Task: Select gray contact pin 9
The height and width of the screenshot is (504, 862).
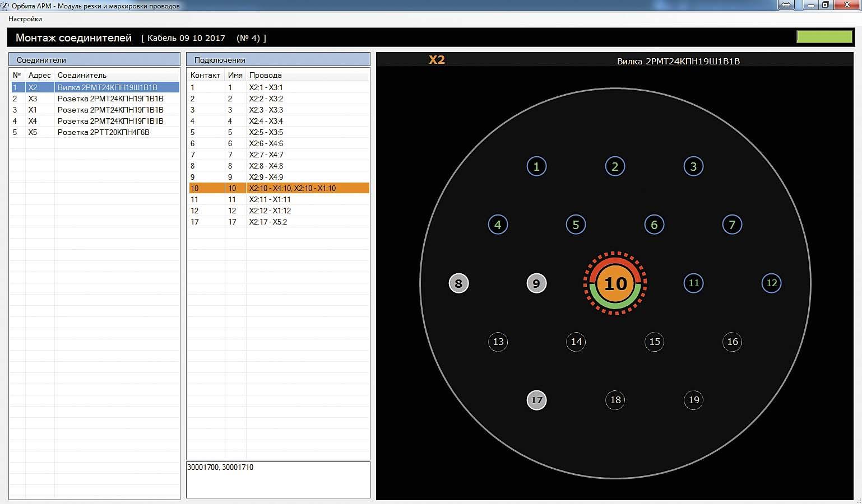Action: click(x=536, y=283)
